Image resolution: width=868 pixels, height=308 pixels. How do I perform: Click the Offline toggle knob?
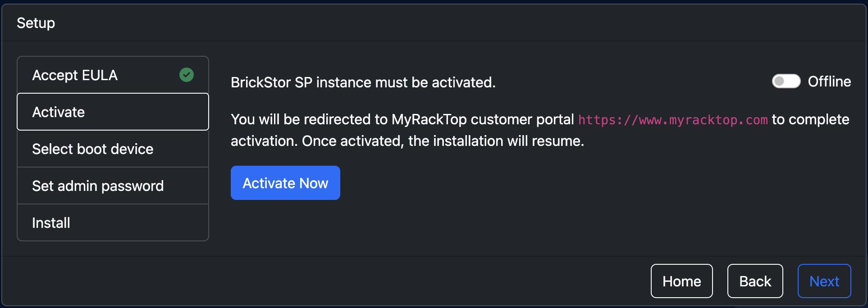(780, 82)
